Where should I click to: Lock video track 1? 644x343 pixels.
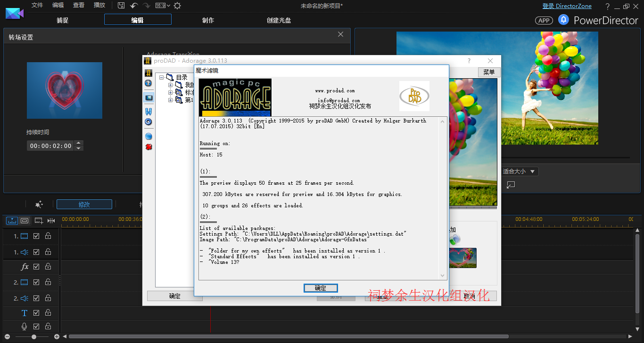click(x=48, y=236)
